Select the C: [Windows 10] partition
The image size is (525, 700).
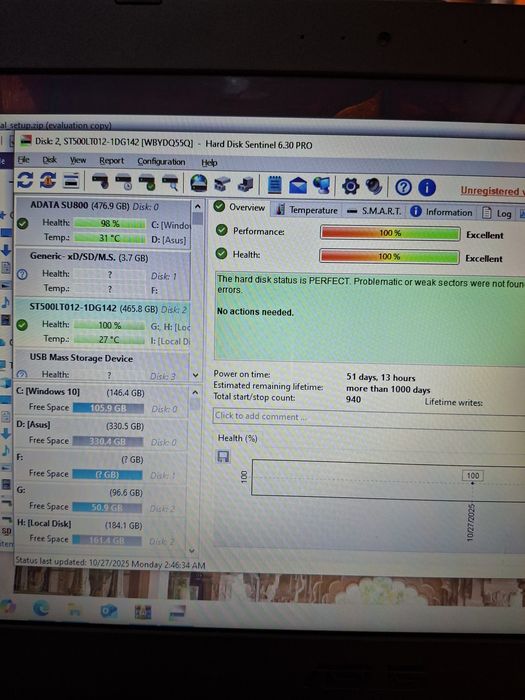pos(100,400)
